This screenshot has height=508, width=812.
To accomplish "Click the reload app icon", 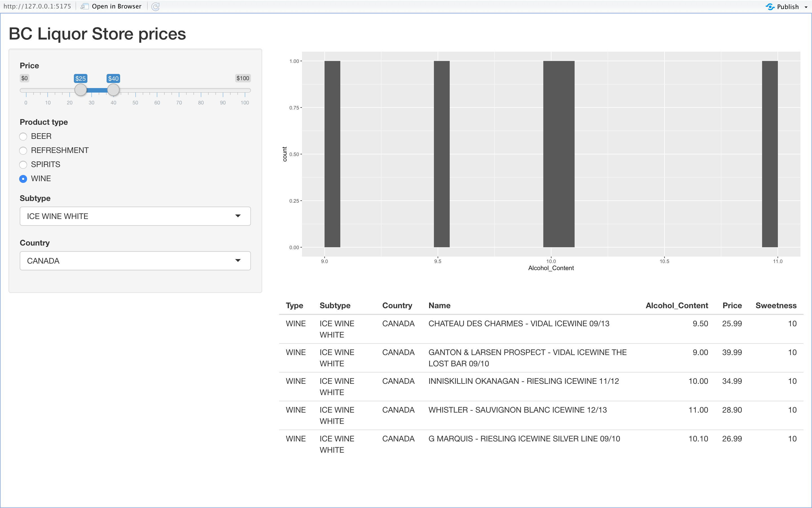I will point(155,6).
